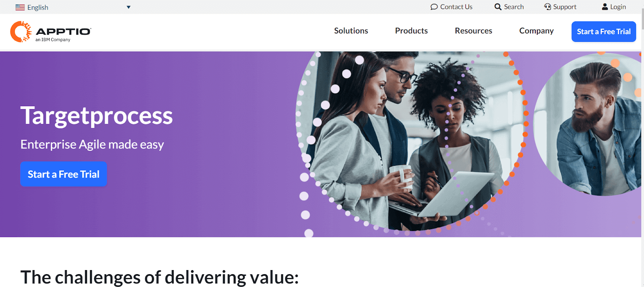Click the page's vertical scrollbar
644x287 pixels.
click(x=642, y=121)
